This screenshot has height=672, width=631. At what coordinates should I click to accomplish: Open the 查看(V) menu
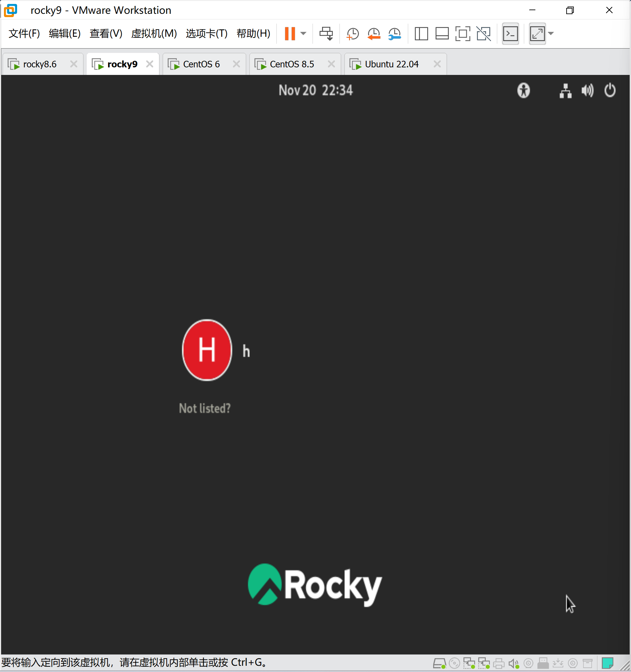point(106,34)
